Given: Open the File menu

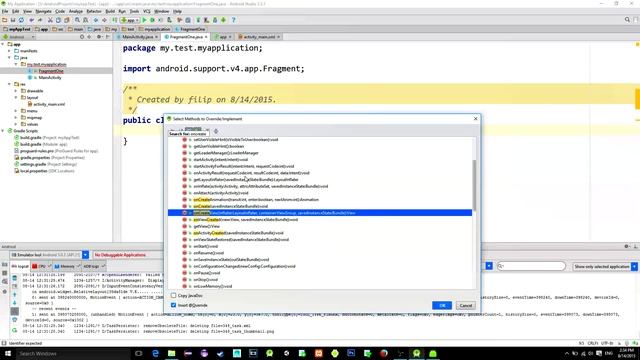Looking at the screenshot, I should coord(5,11).
